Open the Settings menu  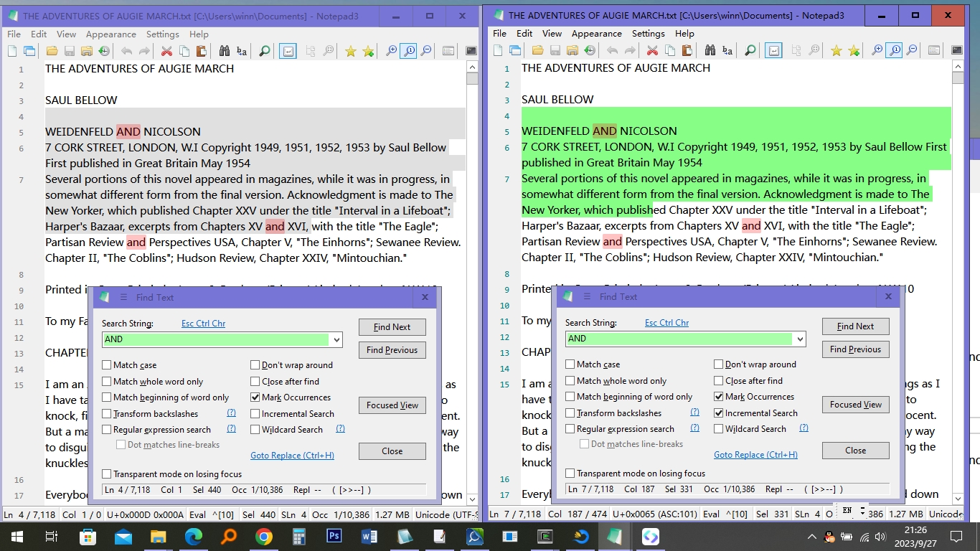pyautogui.click(x=162, y=34)
